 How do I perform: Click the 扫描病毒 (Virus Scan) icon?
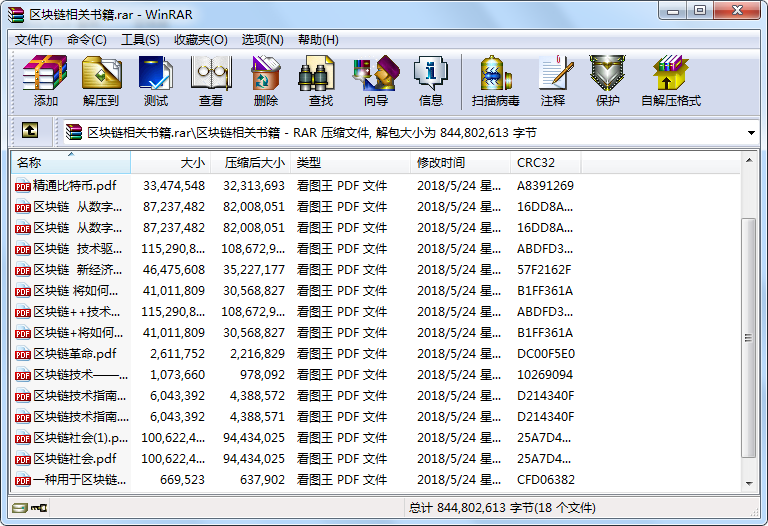(496, 73)
